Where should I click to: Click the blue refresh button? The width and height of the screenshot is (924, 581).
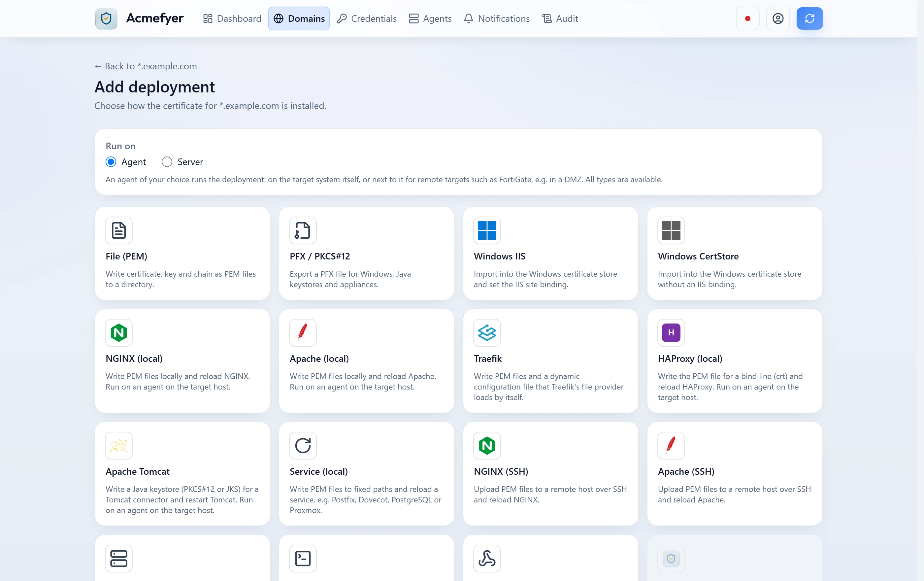click(x=809, y=18)
